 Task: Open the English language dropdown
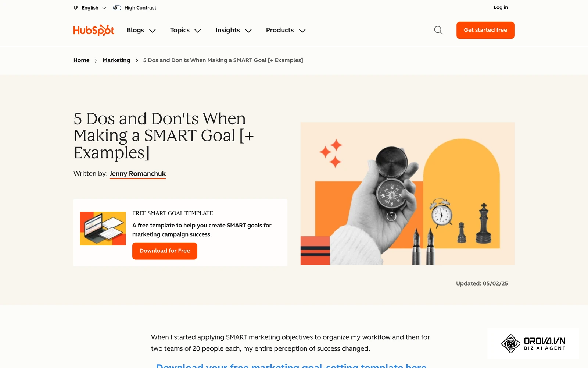[93, 8]
